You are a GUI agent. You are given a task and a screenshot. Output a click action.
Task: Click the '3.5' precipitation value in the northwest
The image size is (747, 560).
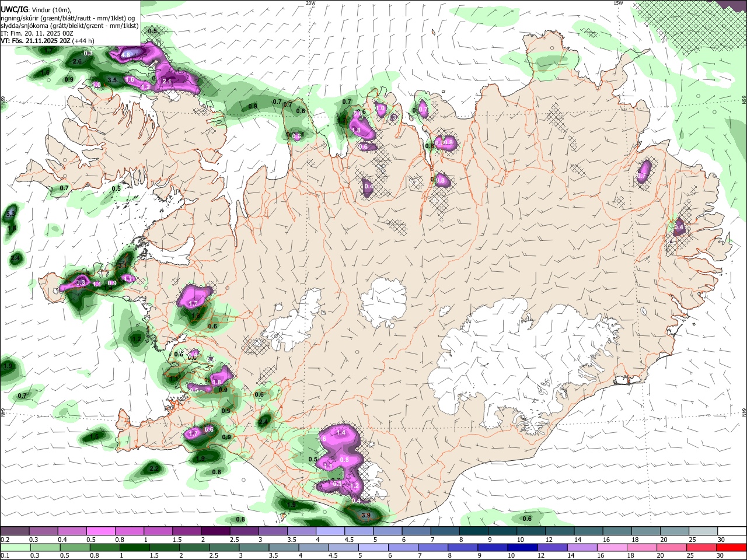[113, 80]
